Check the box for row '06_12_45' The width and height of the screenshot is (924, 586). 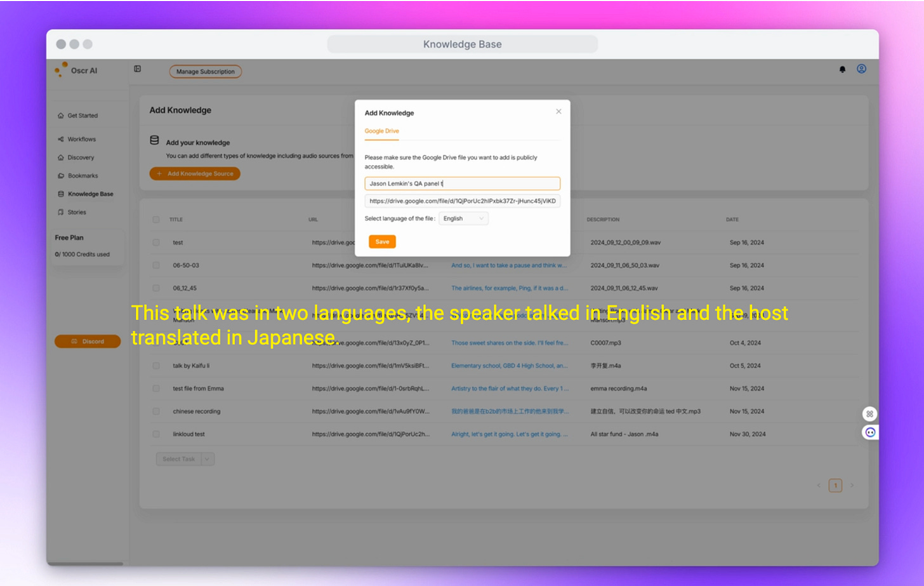tap(156, 288)
